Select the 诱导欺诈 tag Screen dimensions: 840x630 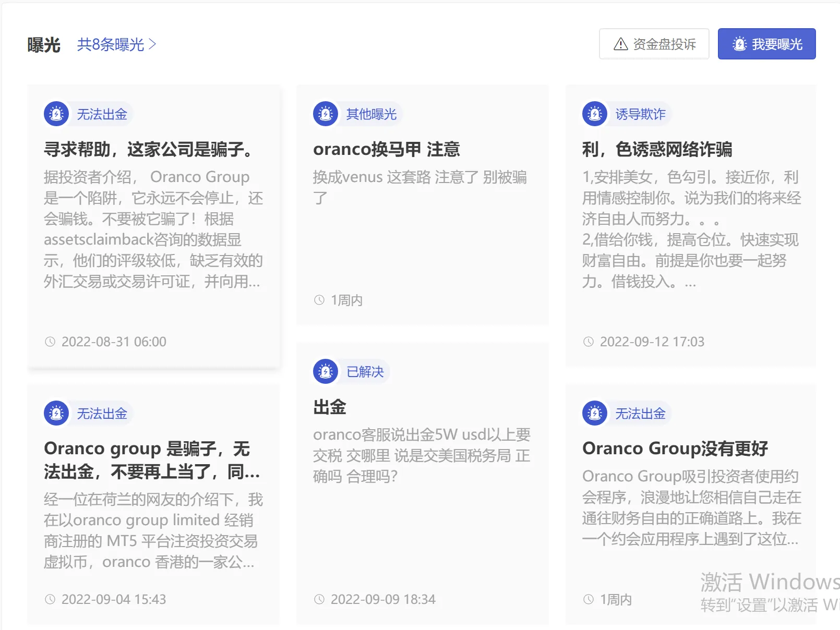pos(641,114)
